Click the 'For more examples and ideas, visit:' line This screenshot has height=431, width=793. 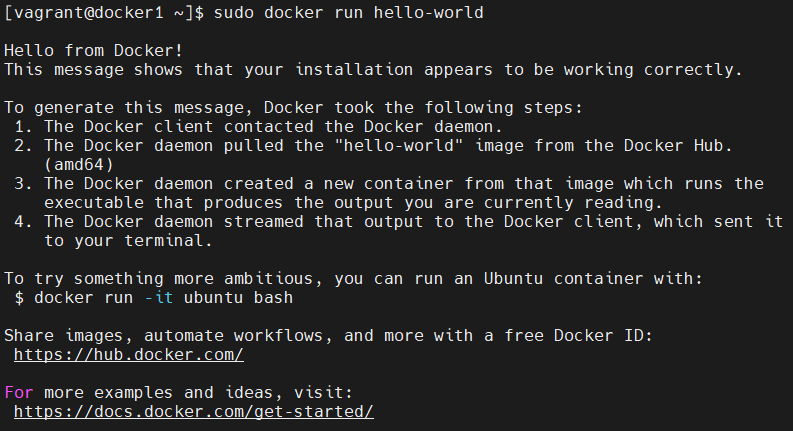pyautogui.click(x=179, y=393)
